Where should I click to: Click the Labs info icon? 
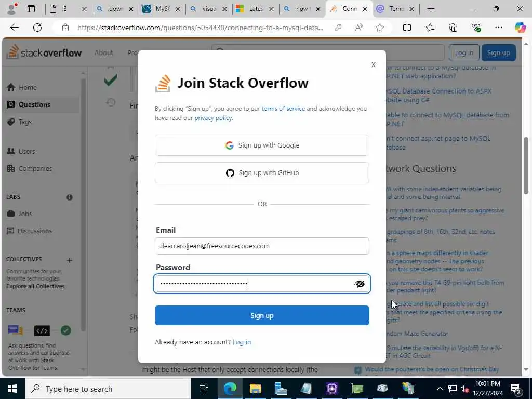(70, 197)
